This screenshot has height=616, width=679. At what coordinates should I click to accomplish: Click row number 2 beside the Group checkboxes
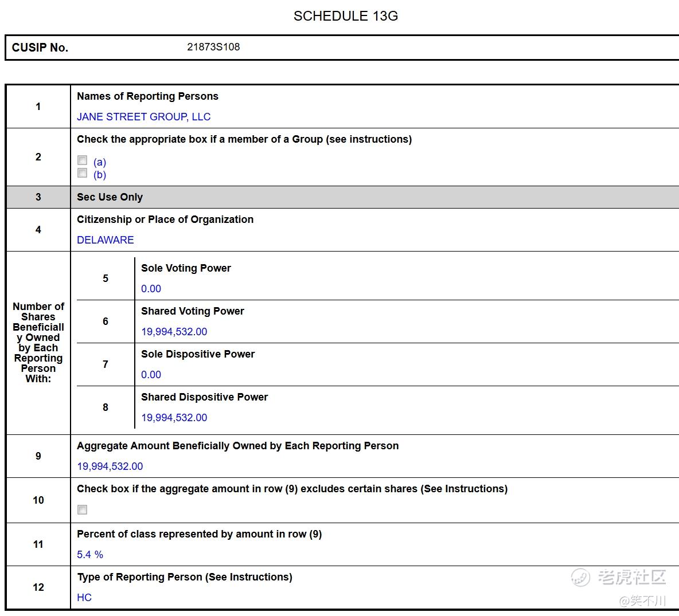(38, 157)
